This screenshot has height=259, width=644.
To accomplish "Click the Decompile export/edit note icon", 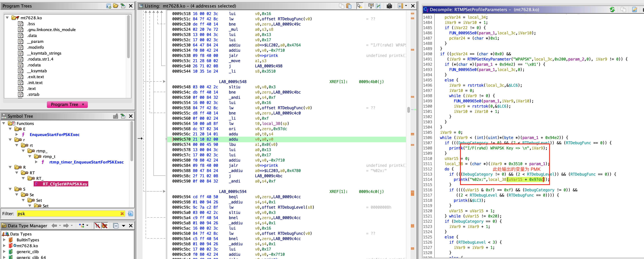I will (x=635, y=9).
